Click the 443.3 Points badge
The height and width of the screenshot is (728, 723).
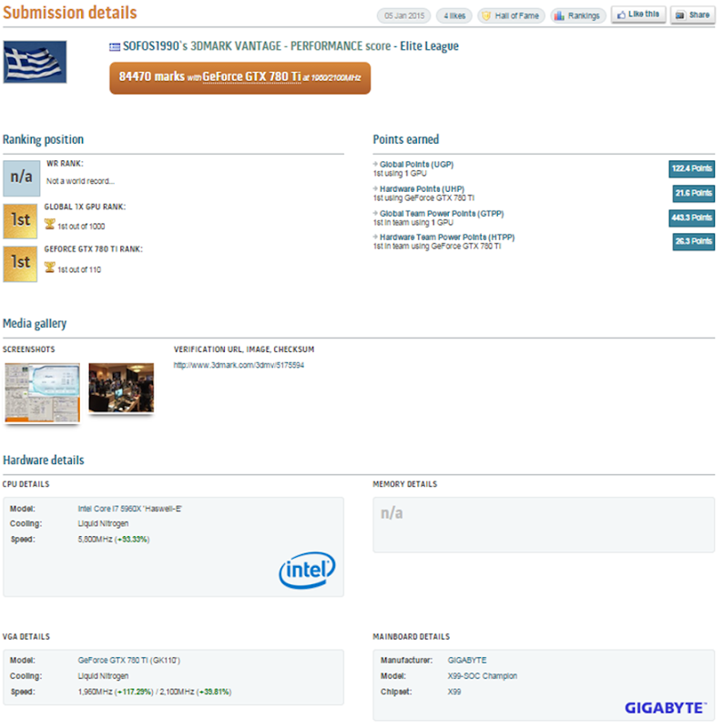click(x=691, y=217)
